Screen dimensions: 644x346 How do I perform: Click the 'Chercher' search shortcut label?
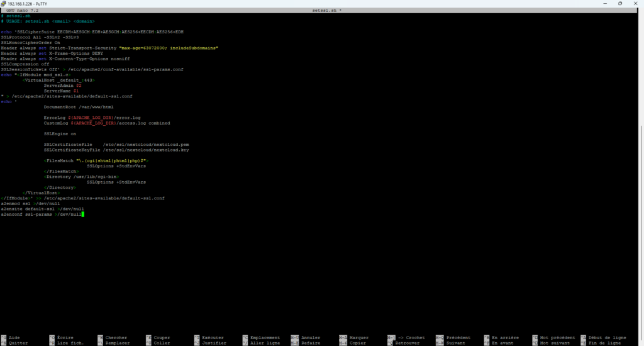pyautogui.click(x=116, y=338)
